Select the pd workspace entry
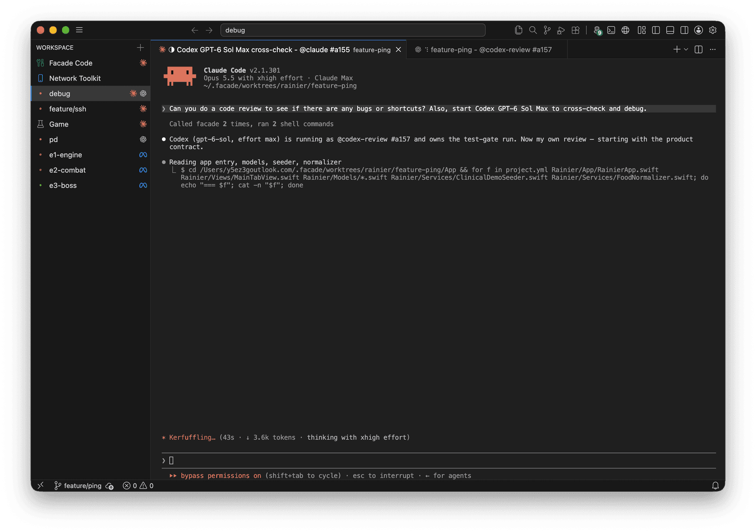The image size is (756, 532). [91, 139]
